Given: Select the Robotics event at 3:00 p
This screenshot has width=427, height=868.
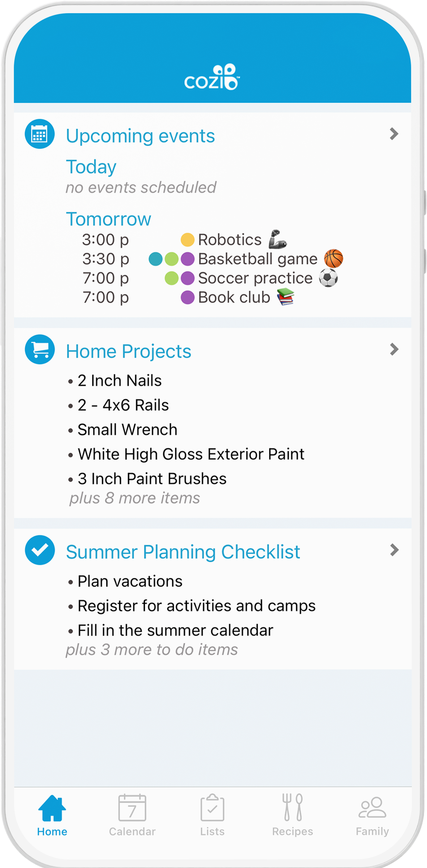Looking at the screenshot, I should [x=230, y=240].
